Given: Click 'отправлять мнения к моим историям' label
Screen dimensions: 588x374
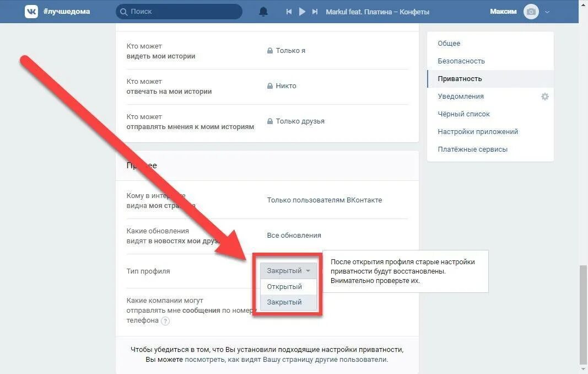Looking at the screenshot, I should pos(190,126).
